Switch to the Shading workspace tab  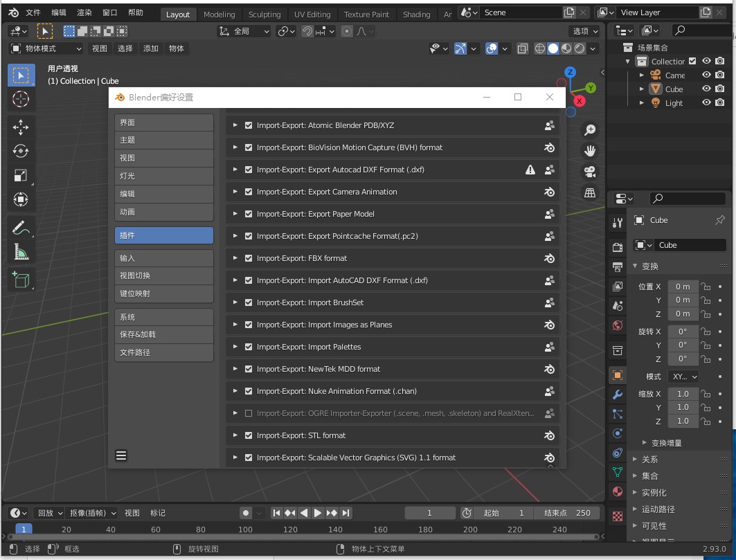click(x=416, y=15)
